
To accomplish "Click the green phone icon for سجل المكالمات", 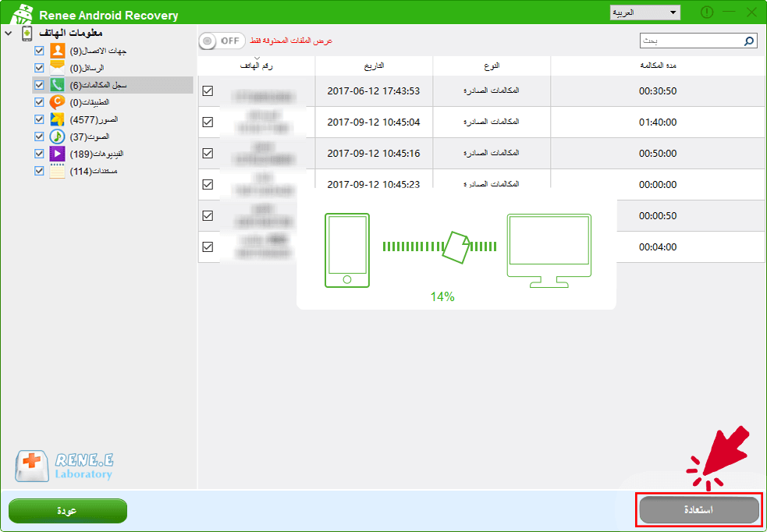I will point(57,85).
